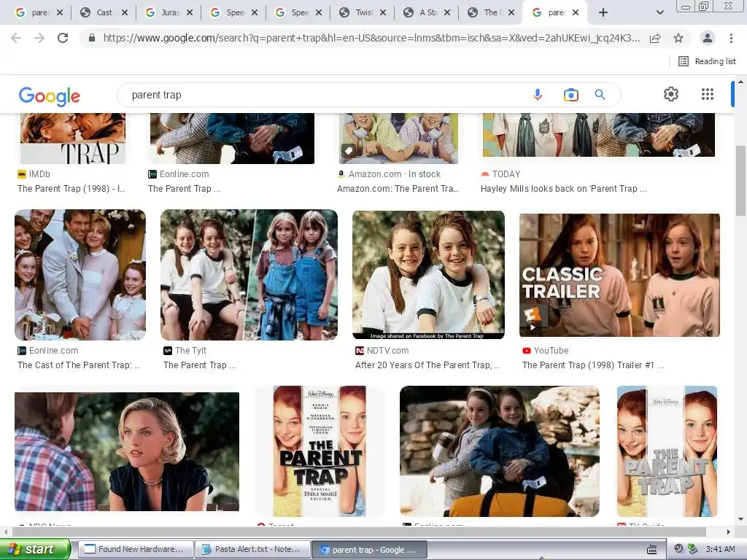Image resolution: width=747 pixels, height=560 pixels.
Task: Click 'parent trap - Google' taskbar item
Action: (x=369, y=550)
